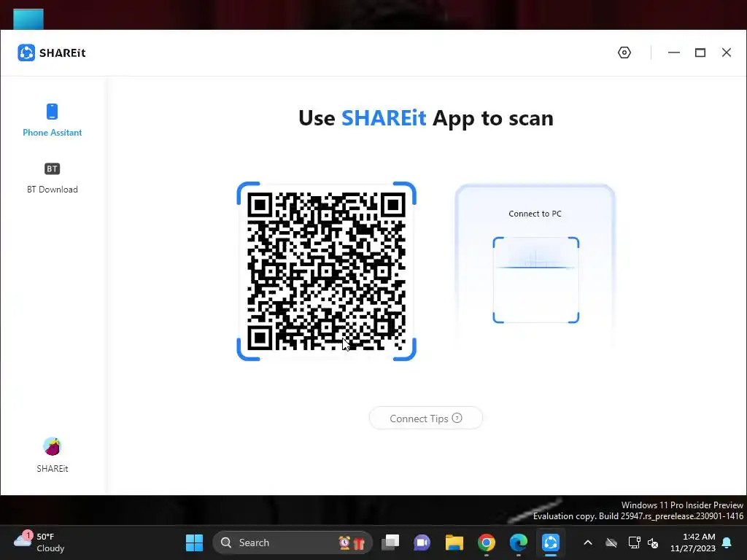747x560 pixels.
Task: Select the Phone Assitant phone icon
Action: pyautogui.click(x=52, y=112)
